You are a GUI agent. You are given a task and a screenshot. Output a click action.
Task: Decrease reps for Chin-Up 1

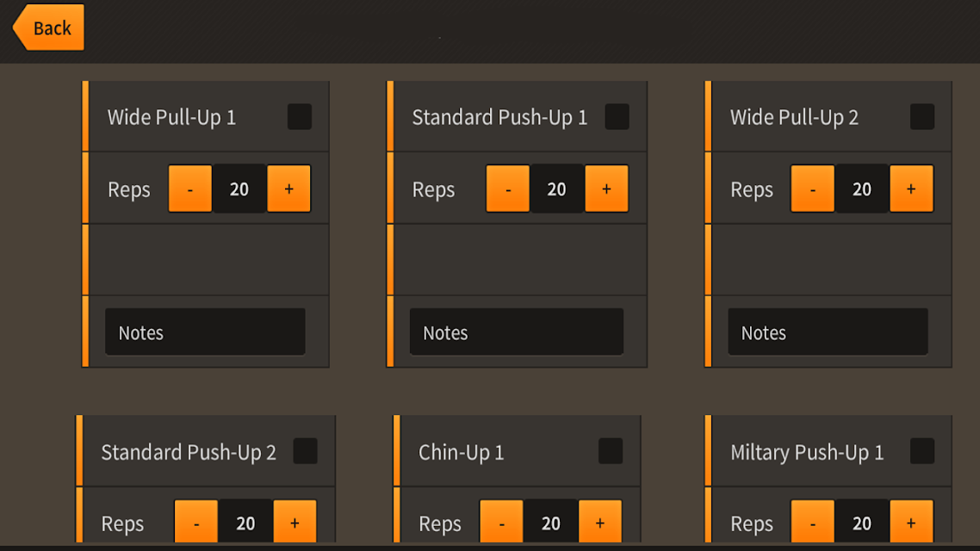click(x=501, y=522)
